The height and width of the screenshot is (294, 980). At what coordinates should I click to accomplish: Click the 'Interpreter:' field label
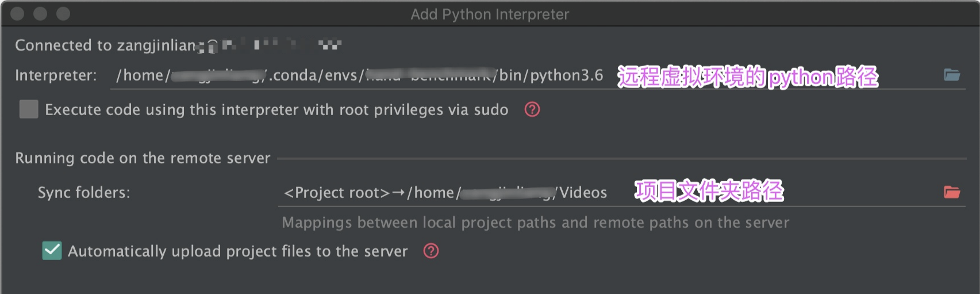coord(56,75)
